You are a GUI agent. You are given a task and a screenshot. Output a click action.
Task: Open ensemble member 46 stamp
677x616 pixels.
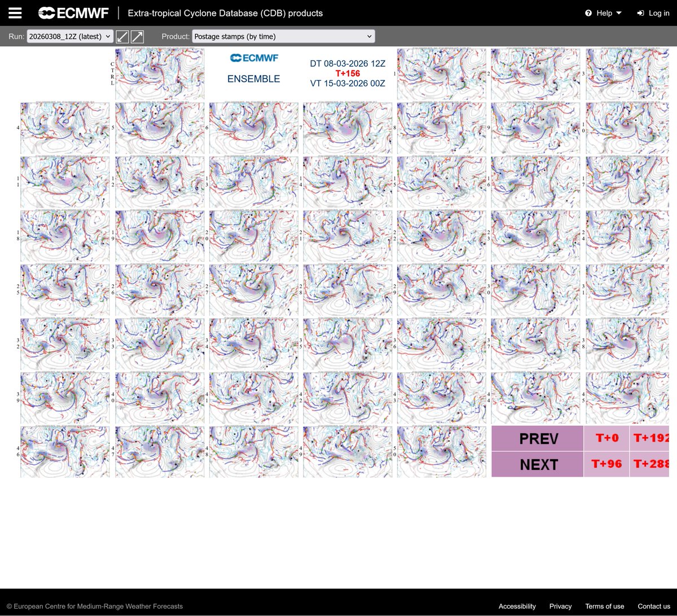coord(65,452)
